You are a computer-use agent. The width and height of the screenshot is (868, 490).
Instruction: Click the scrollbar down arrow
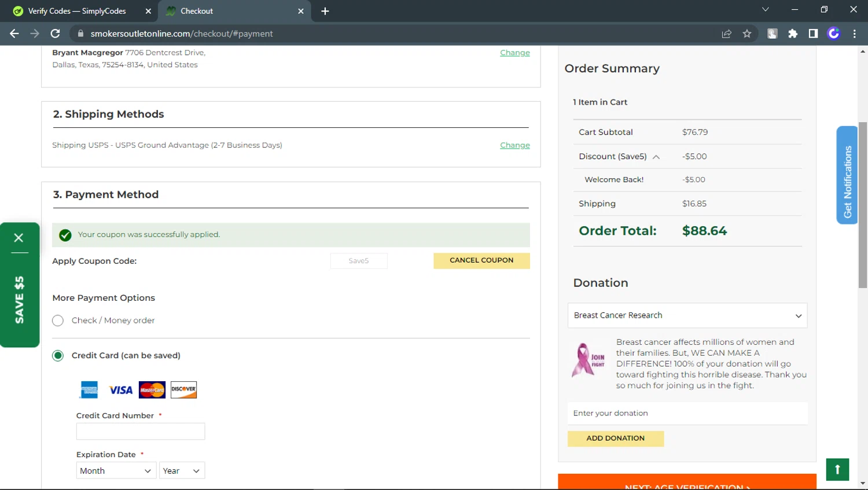(x=863, y=484)
